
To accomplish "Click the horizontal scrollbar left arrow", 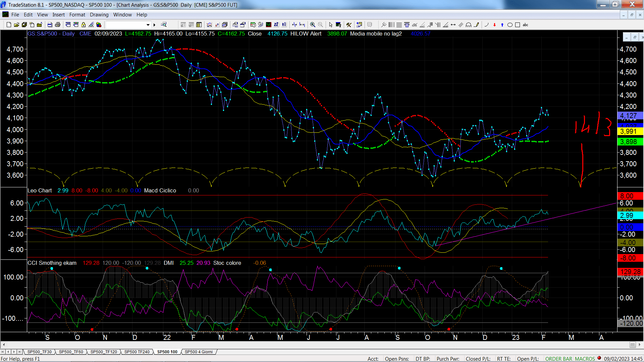I will click(x=4, y=345).
